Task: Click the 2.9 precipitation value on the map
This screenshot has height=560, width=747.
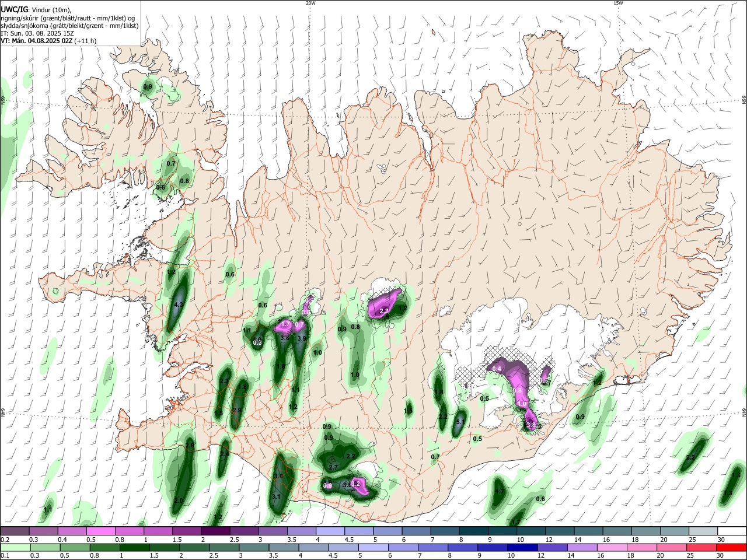Action: (237, 410)
